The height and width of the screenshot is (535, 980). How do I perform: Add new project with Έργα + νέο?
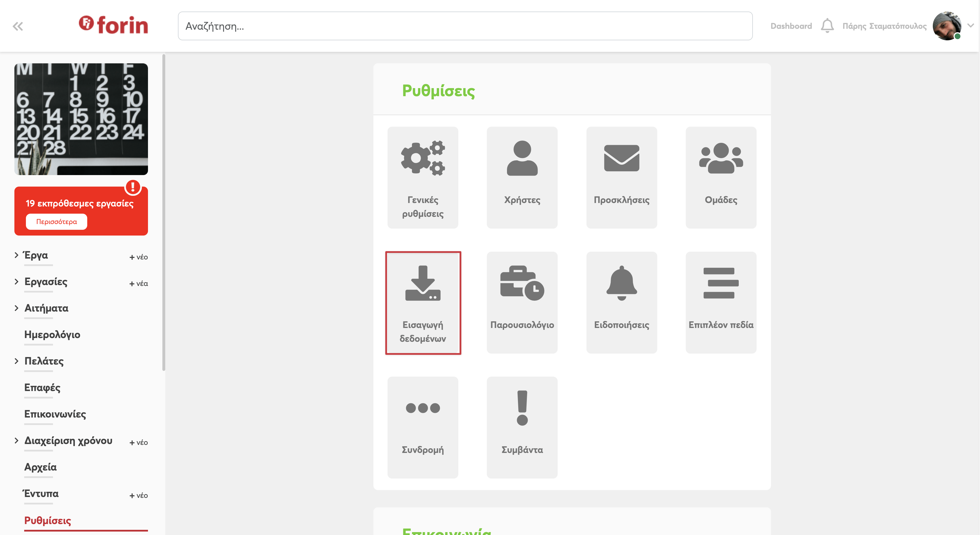tap(138, 257)
